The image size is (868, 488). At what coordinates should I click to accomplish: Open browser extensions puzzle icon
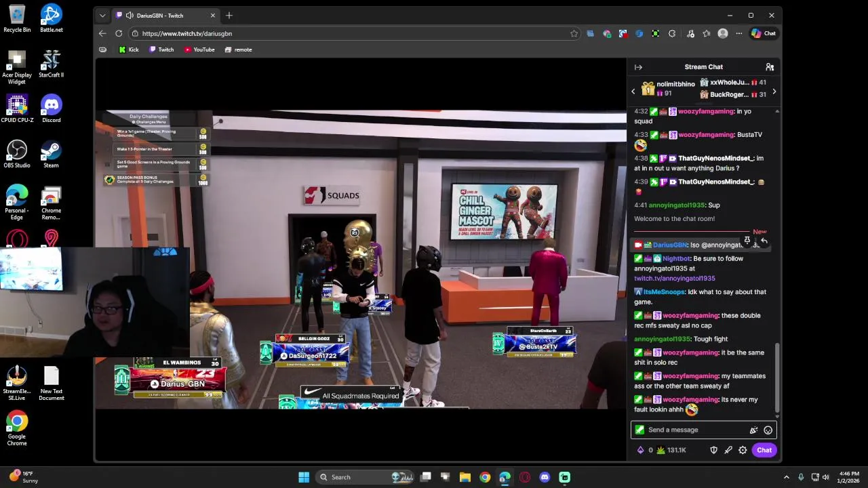tap(672, 33)
